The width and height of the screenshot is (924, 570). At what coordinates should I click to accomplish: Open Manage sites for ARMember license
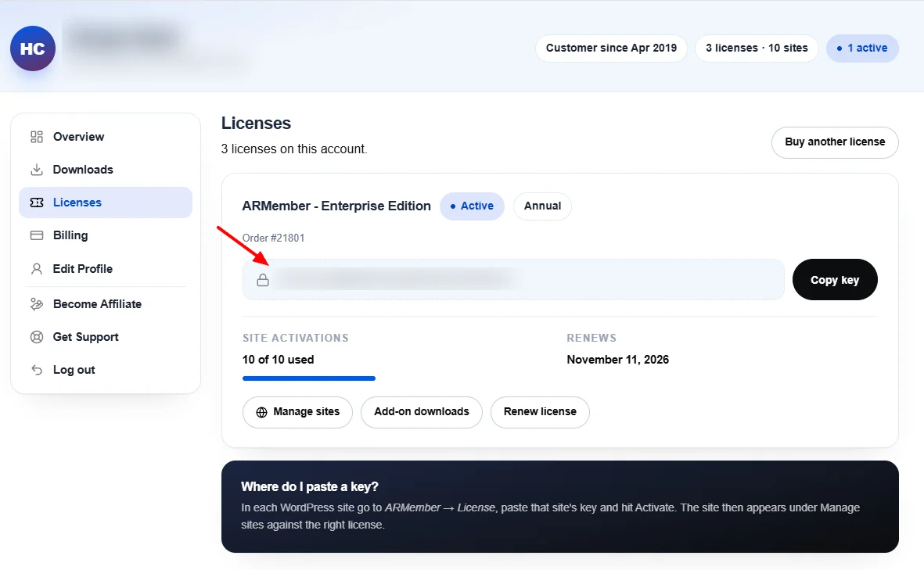point(297,412)
